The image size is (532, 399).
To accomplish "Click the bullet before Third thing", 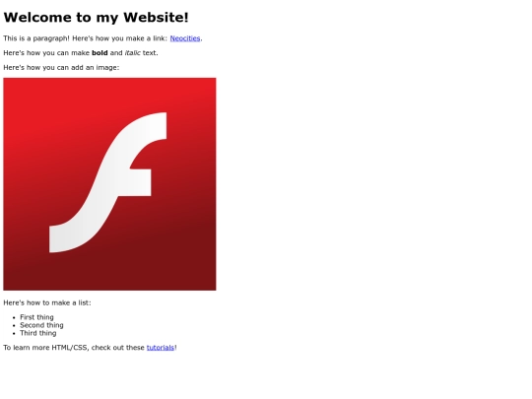I will tap(14, 334).
